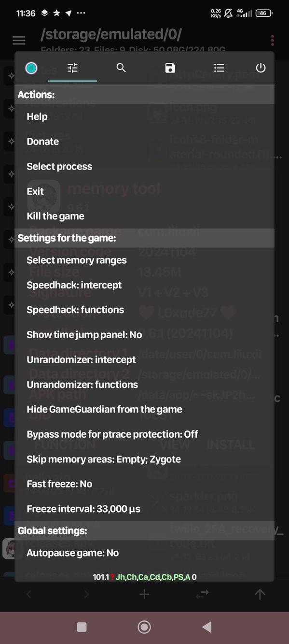Screen dimensions: 289x644
Task: Open the memory search icon
Action: pyautogui.click(x=121, y=68)
